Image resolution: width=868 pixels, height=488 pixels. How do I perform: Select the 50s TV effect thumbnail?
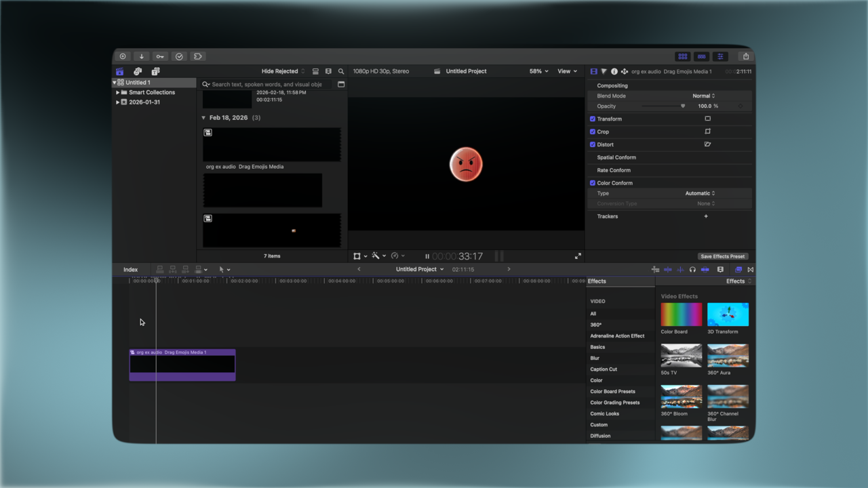pos(682,355)
